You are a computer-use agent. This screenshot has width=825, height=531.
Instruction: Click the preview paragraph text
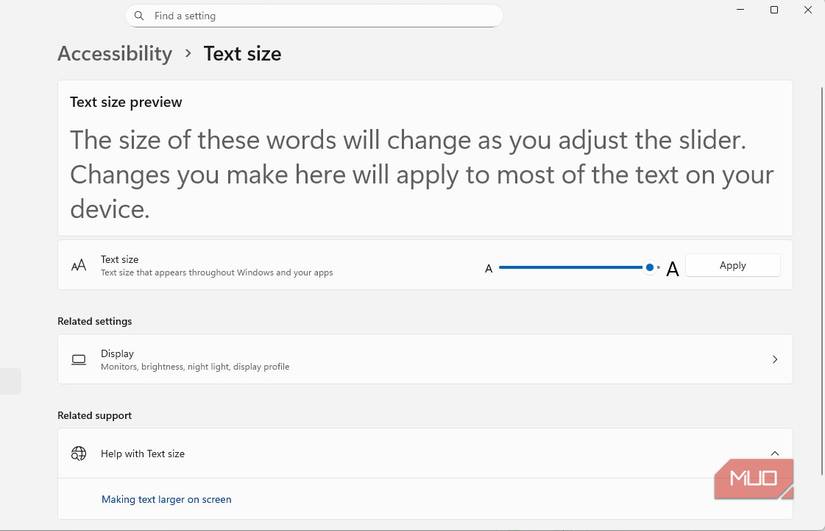pyautogui.click(x=422, y=175)
